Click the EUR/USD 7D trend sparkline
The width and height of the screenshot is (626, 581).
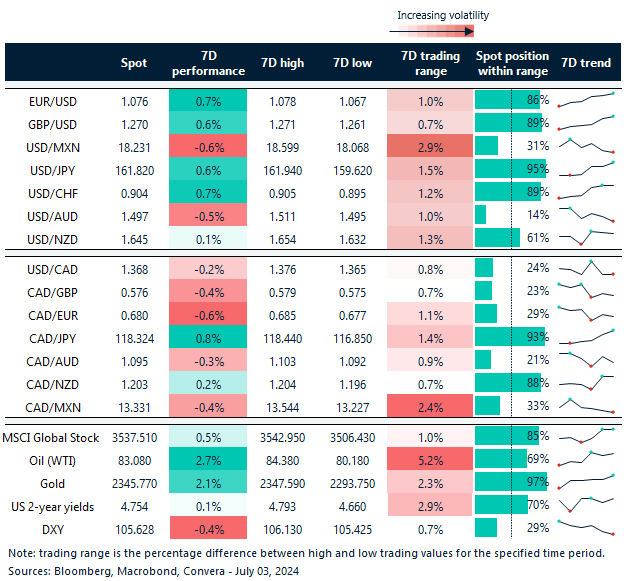[586, 101]
